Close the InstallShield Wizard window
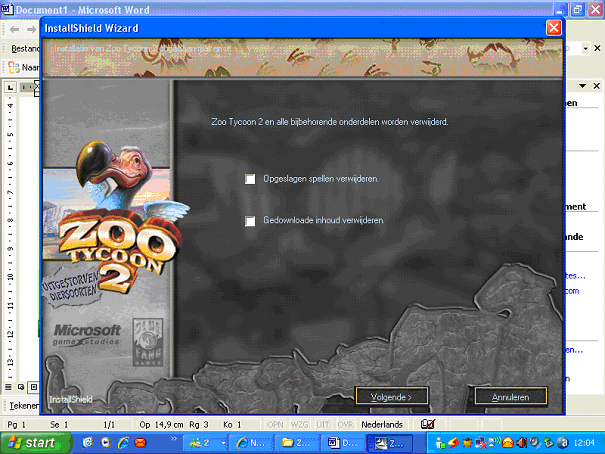 click(553, 27)
